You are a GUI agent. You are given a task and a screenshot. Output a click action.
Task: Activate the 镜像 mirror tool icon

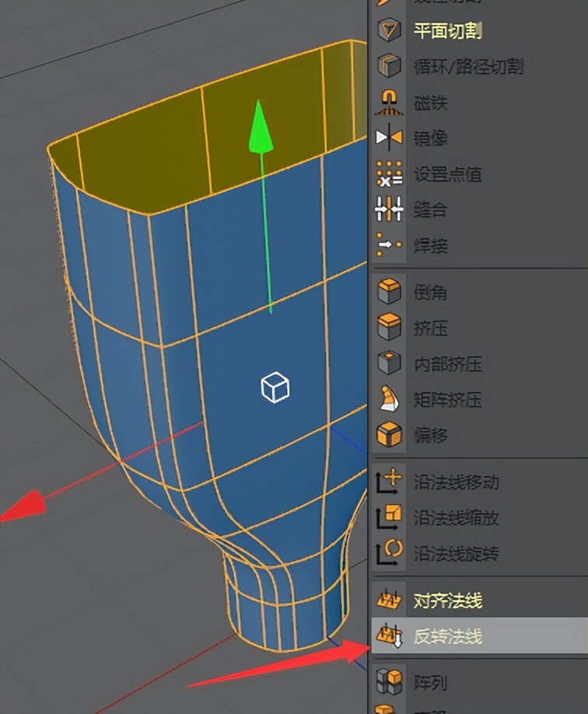click(389, 138)
